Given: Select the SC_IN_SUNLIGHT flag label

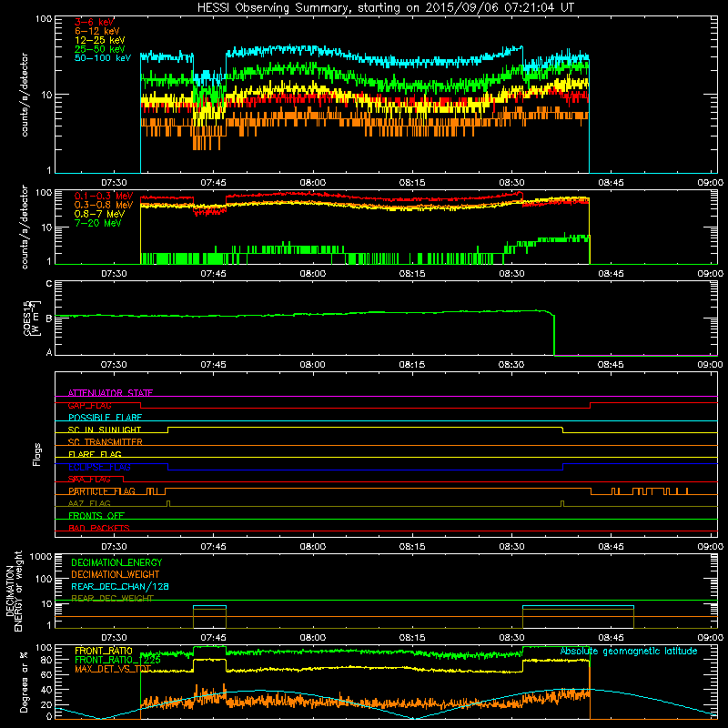Looking at the screenshot, I should (x=105, y=430).
